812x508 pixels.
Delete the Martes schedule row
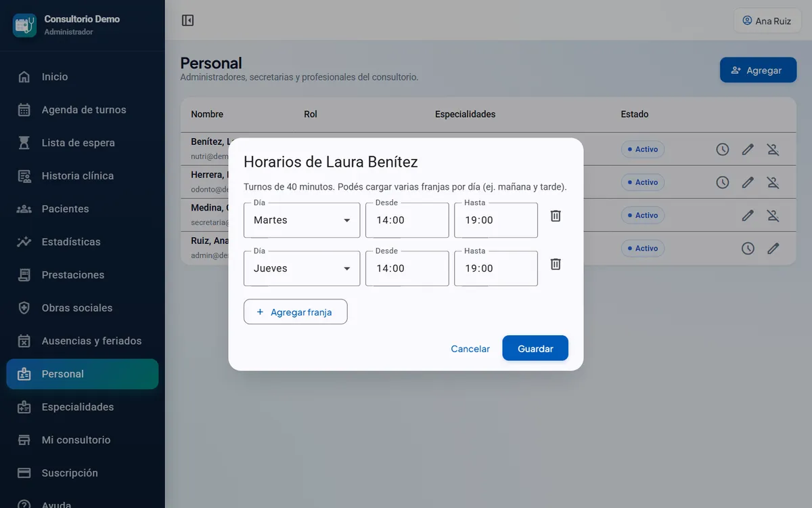(x=556, y=216)
